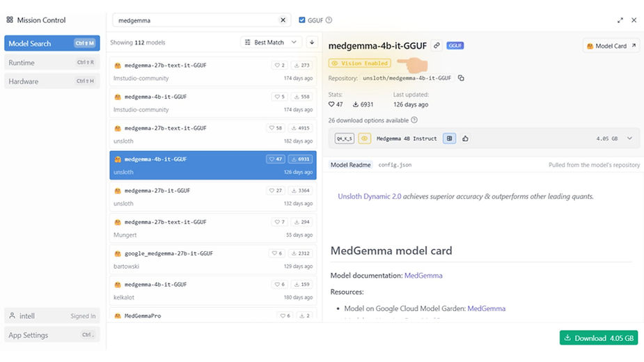644x362 pixels.
Task: Open the intell signed-in account
Action: [x=52, y=316]
